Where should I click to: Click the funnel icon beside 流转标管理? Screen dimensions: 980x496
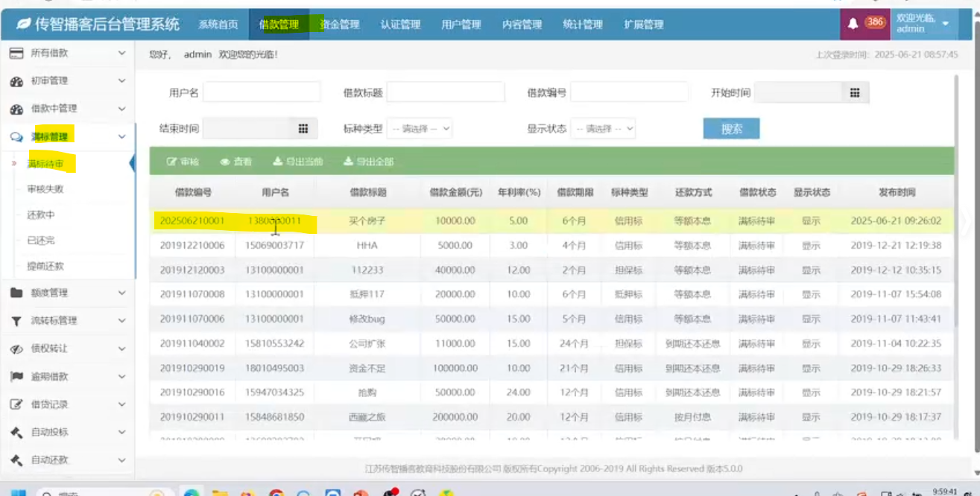[x=16, y=321]
